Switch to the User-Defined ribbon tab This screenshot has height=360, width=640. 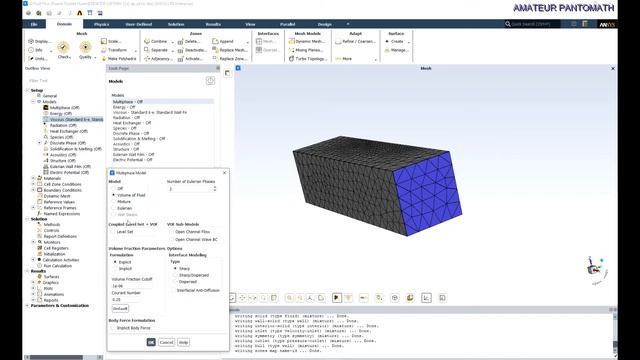pos(139,24)
